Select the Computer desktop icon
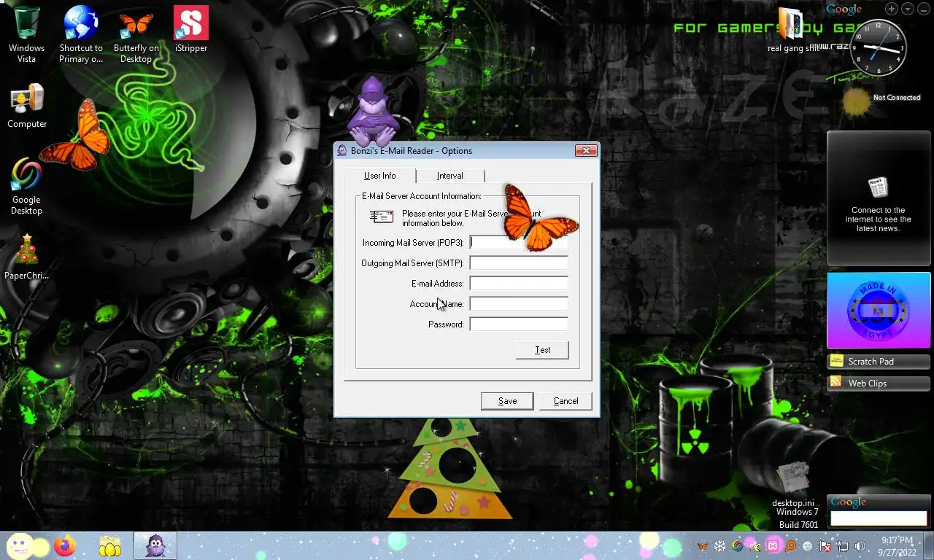 tap(27, 106)
